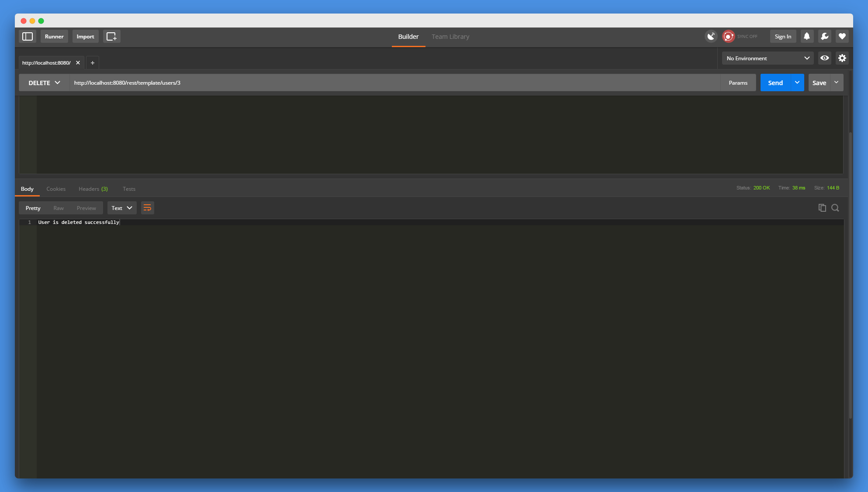Select the Preview view mode

pos(86,208)
